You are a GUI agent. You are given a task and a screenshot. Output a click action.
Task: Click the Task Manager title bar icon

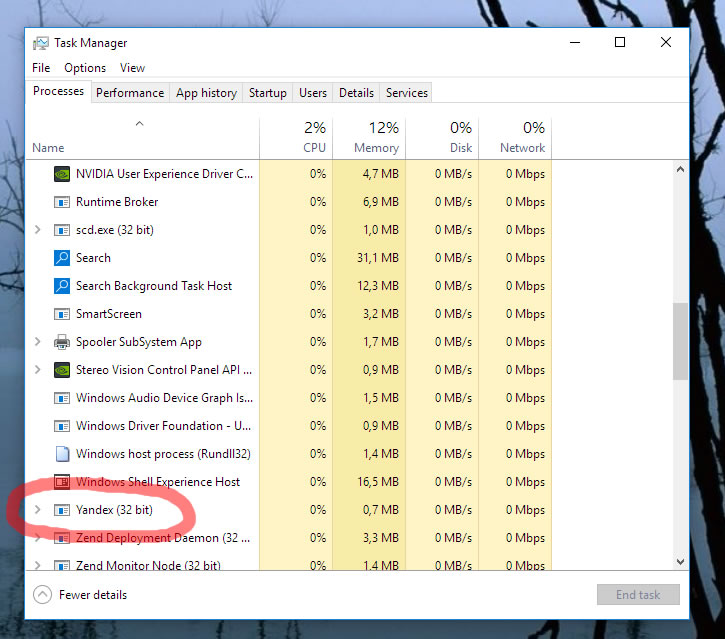[41, 43]
